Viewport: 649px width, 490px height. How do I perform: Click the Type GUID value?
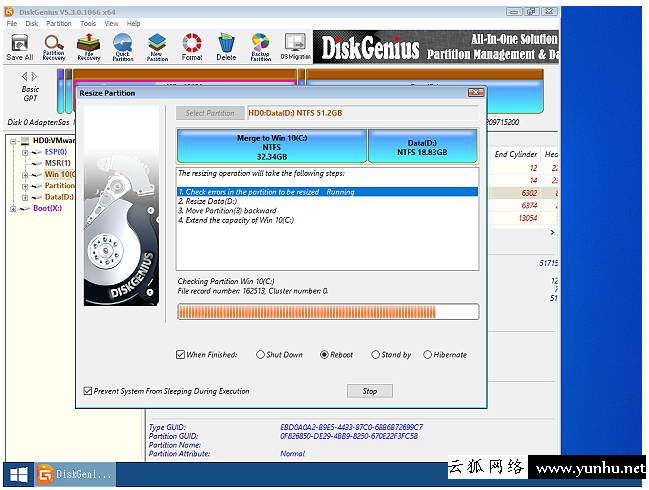click(351, 427)
